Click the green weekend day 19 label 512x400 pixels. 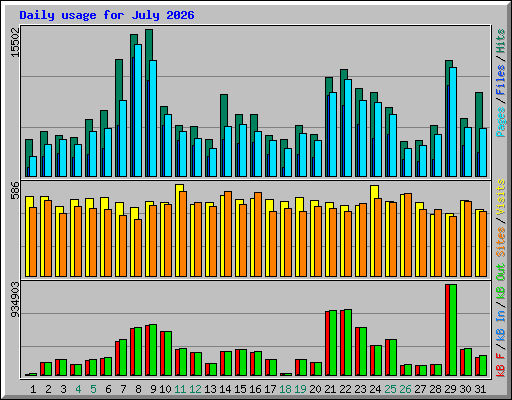coord(300,389)
